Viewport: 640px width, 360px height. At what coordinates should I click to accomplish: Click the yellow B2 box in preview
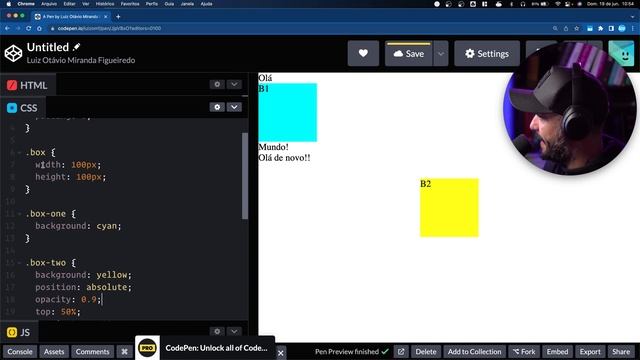449,207
